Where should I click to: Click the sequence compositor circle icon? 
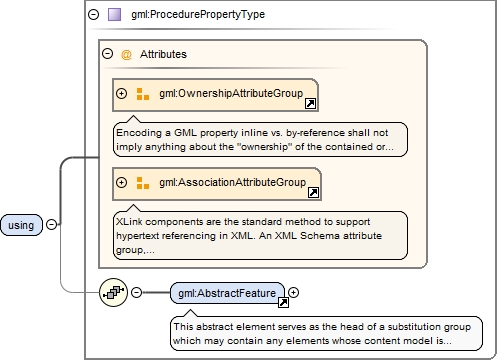[x=113, y=293]
